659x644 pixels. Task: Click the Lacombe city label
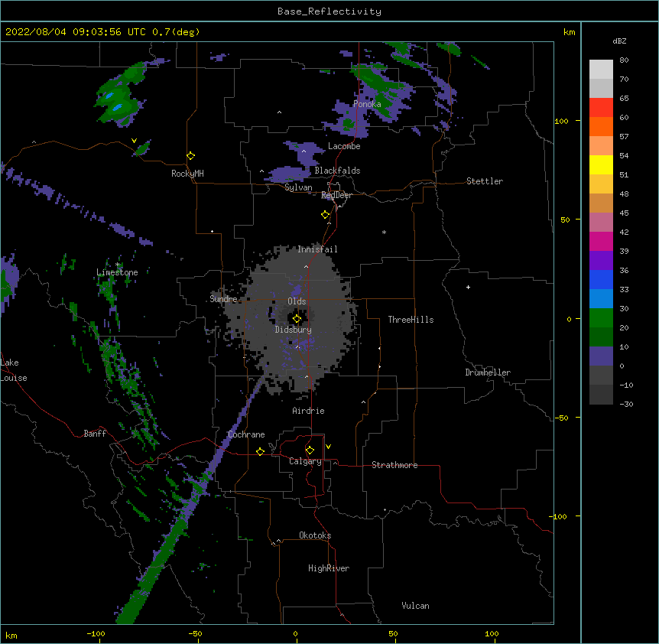(x=344, y=146)
